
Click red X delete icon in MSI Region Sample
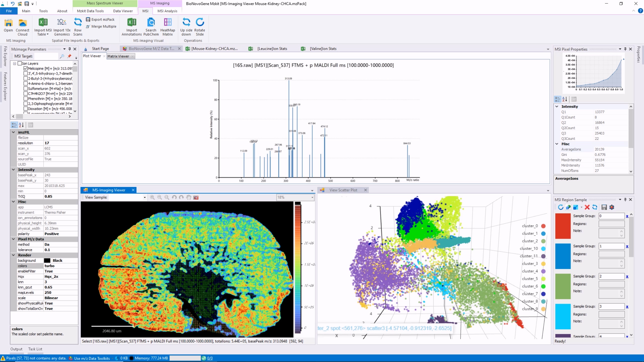587,207
